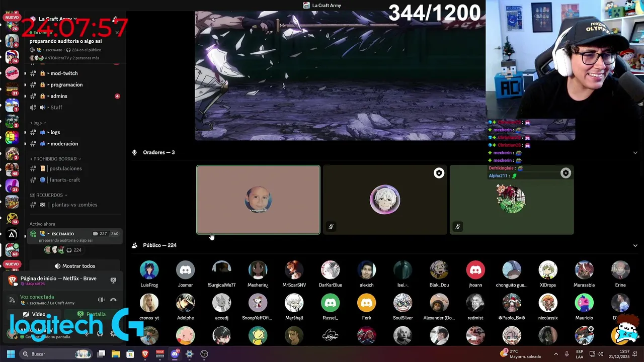The height and width of the screenshot is (362, 644).
Task: Open Josmar audience avatar
Action: (185, 270)
